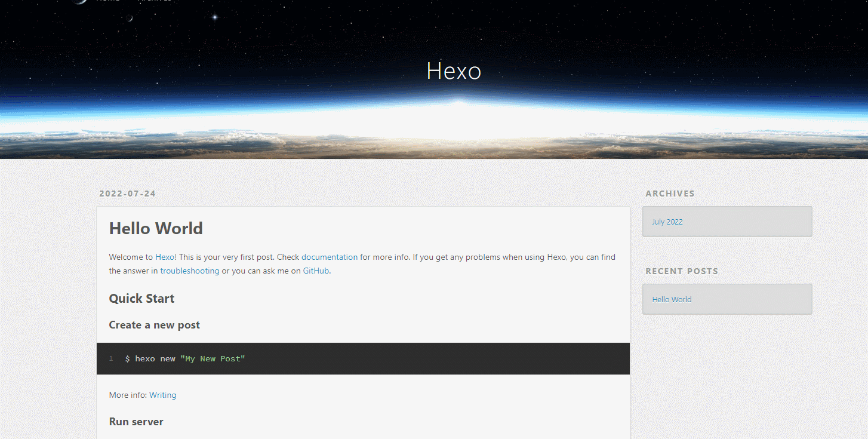Open the Hello World post title
The width and height of the screenshot is (868, 439).
[156, 228]
